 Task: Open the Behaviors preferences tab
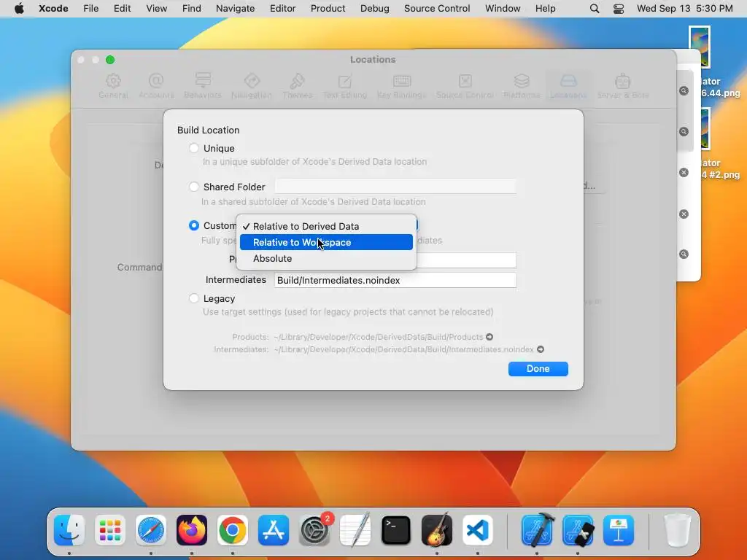(x=203, y=86)
